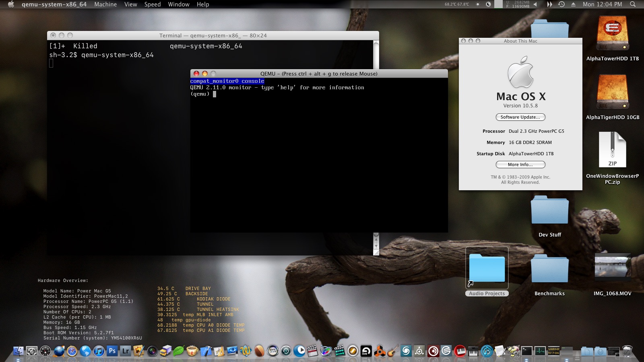
Task: Click the highlighted compat_monitor0 console text
Action: (227, 81)
